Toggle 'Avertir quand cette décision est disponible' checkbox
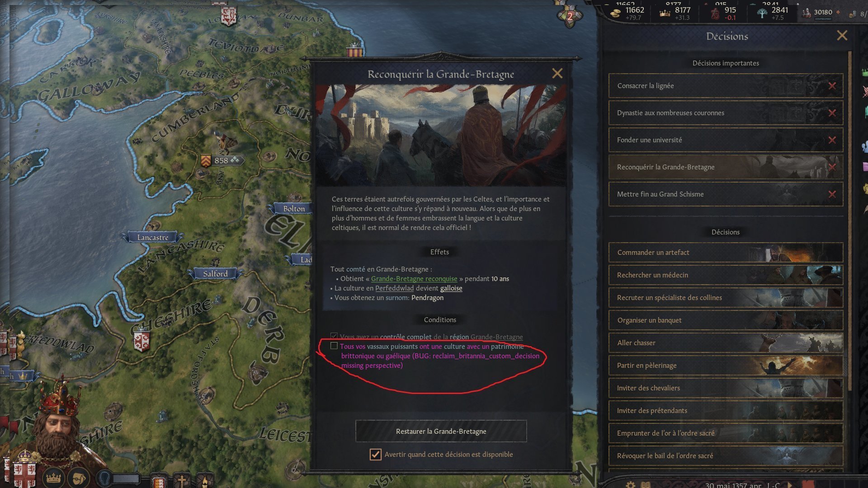The width and height of the screenshot is (868, 488). [375, 454]
